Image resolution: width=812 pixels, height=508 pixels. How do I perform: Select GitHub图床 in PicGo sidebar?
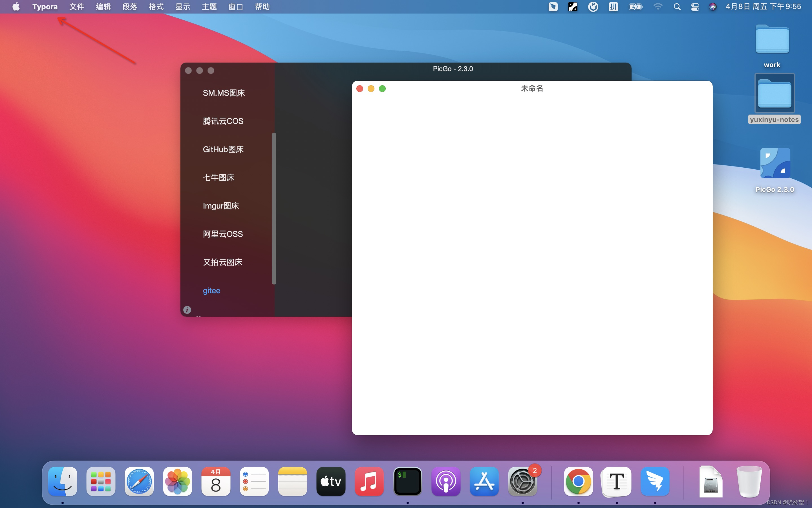tap(223, 149)
